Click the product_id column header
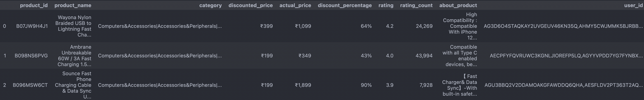The height and width of the screenshot is (100, 644). 34,5
